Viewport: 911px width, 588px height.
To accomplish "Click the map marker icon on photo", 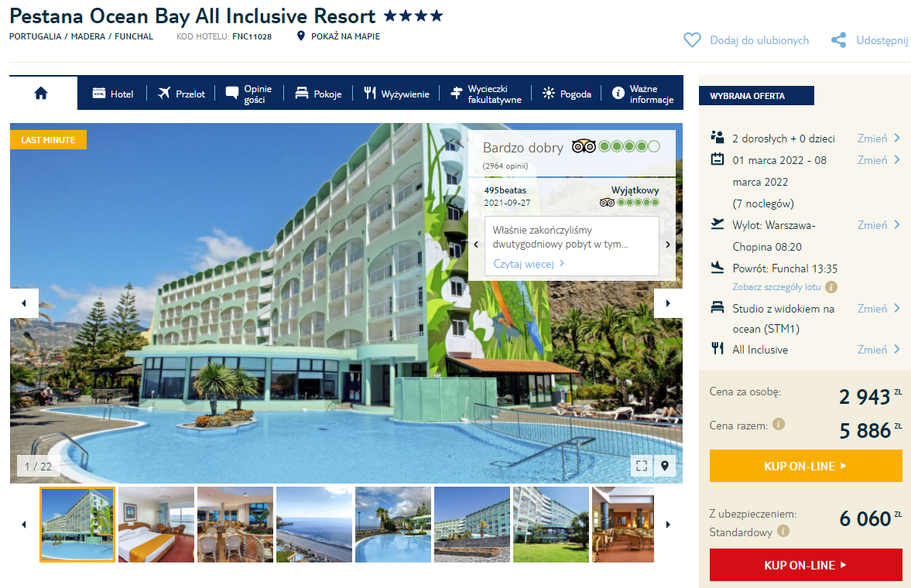I will tap(665, 466).
